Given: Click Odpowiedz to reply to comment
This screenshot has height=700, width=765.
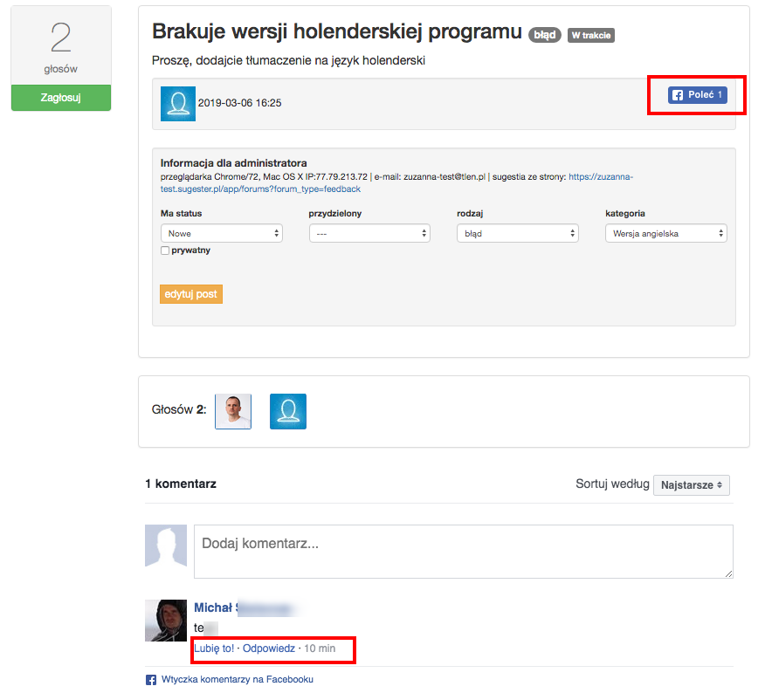Looking at the screenshot, I should pos(268,649).
